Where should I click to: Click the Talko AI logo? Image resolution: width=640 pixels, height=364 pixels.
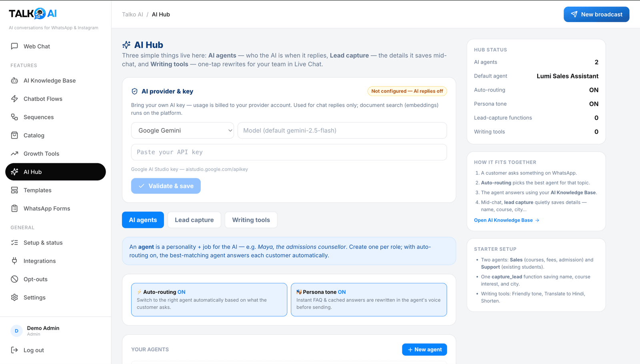coord(33,14)
